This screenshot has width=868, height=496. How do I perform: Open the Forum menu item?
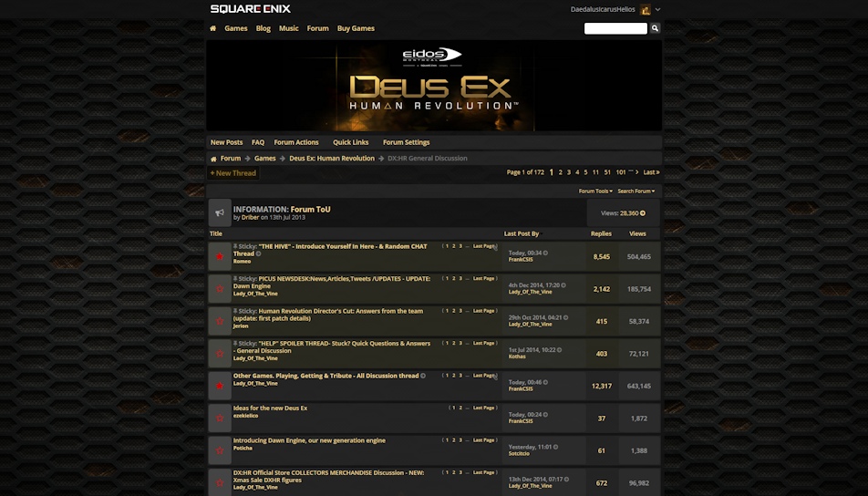tap(317, 28)
